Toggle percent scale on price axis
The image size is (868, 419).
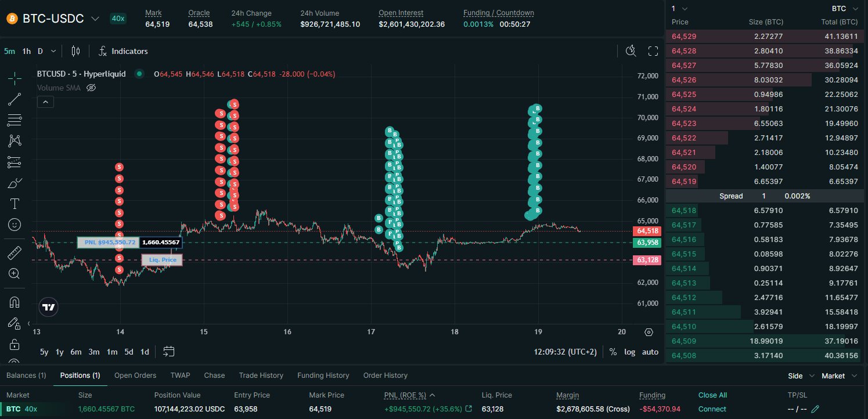pyautogui.click(x=613, y=352)
